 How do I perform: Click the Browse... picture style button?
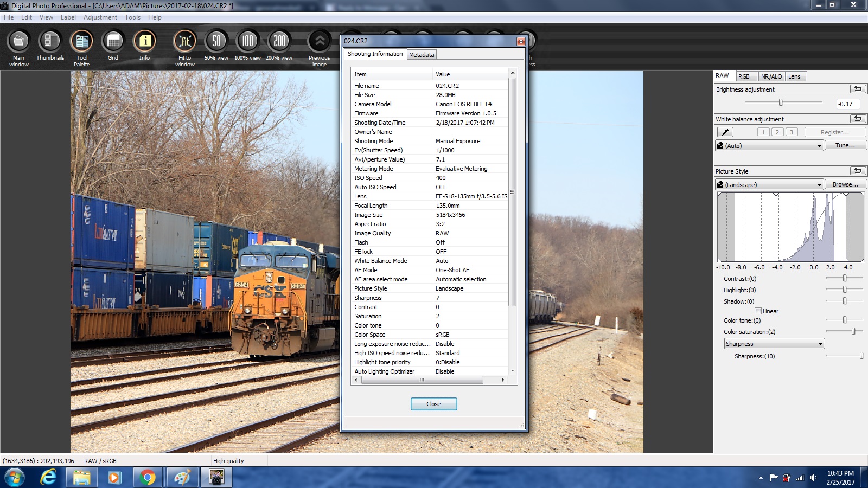(845, 185)
